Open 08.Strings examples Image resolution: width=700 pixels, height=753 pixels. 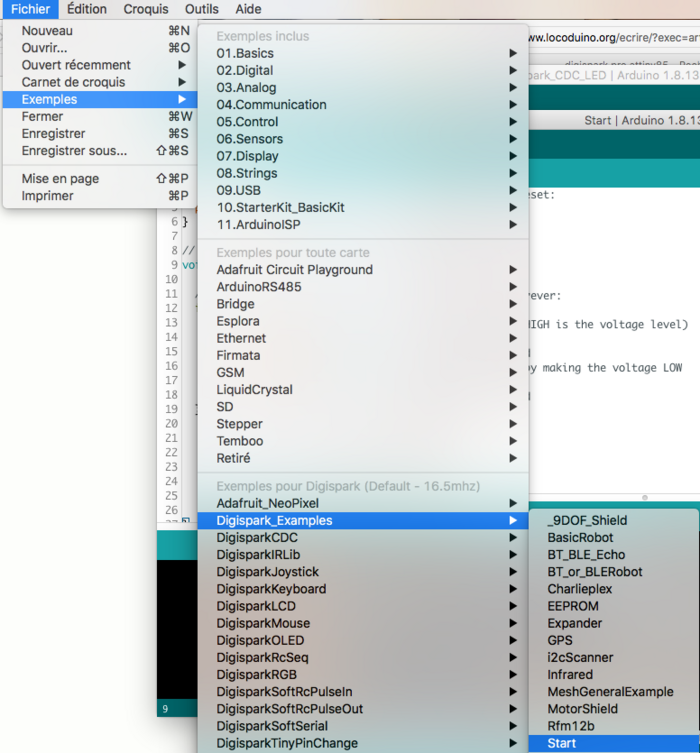(363, 173)
